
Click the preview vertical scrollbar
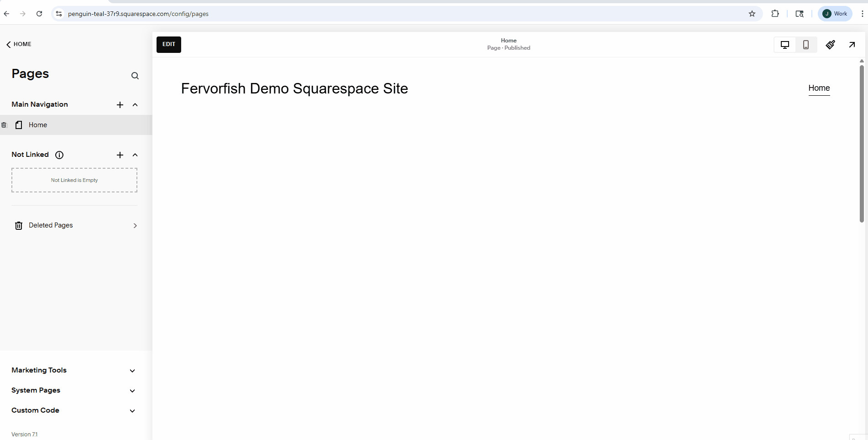(862, 144)
